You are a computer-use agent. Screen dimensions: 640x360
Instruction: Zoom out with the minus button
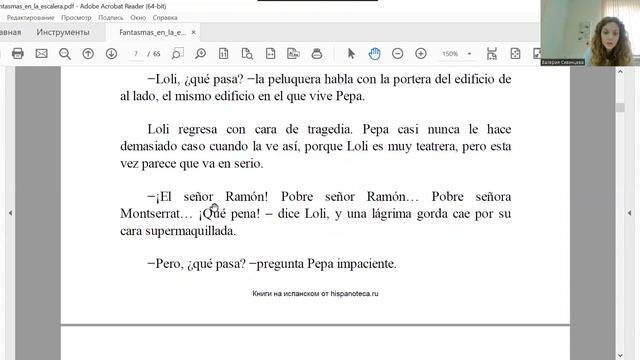point(398,53)
